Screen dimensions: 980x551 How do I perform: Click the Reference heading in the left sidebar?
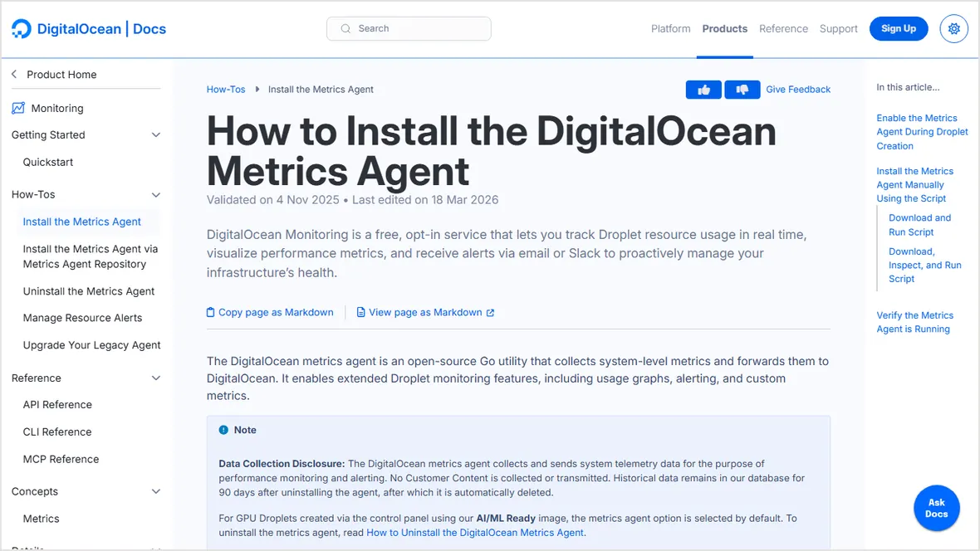(37, 378)
